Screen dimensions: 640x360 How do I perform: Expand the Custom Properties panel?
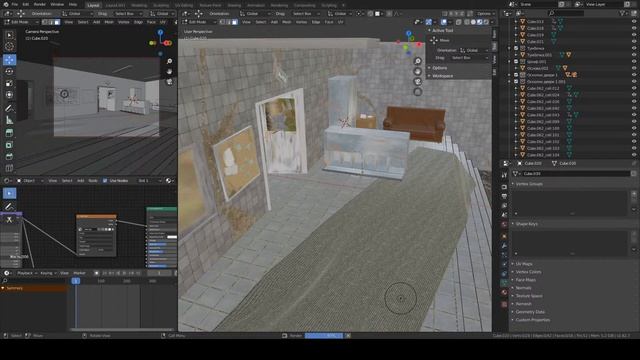(x=532, y=320)
